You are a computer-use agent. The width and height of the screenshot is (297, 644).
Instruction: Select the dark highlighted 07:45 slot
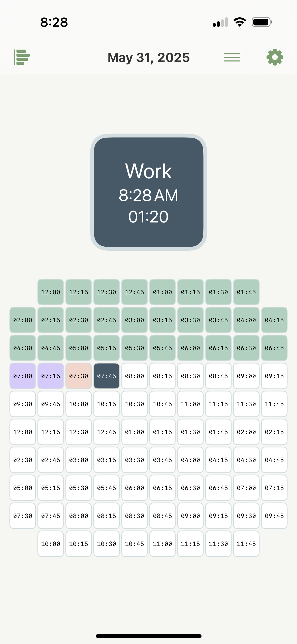[x=107, y=376]
